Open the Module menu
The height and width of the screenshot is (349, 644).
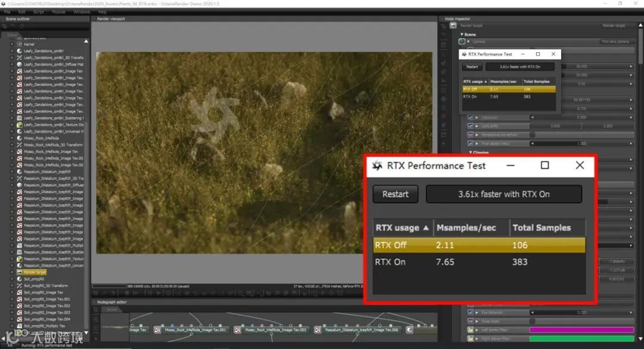pos(58,12)
